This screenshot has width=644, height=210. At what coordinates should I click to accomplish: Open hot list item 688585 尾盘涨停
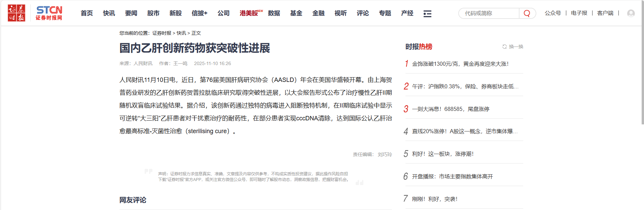coord(451,109)
